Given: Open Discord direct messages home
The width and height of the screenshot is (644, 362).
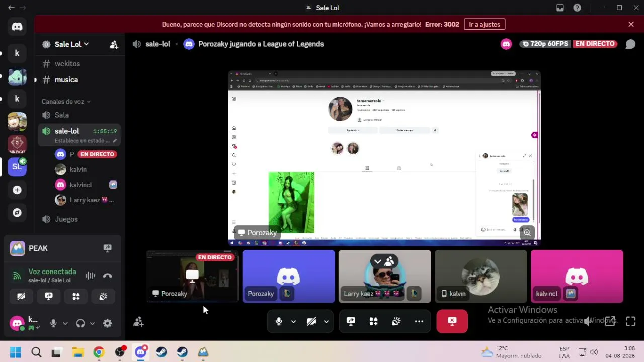Looking at the screenshot, I should coord(17,27).
